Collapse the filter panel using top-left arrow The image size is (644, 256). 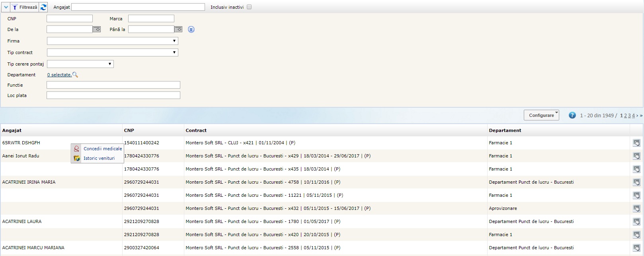[x=6, y=7]
